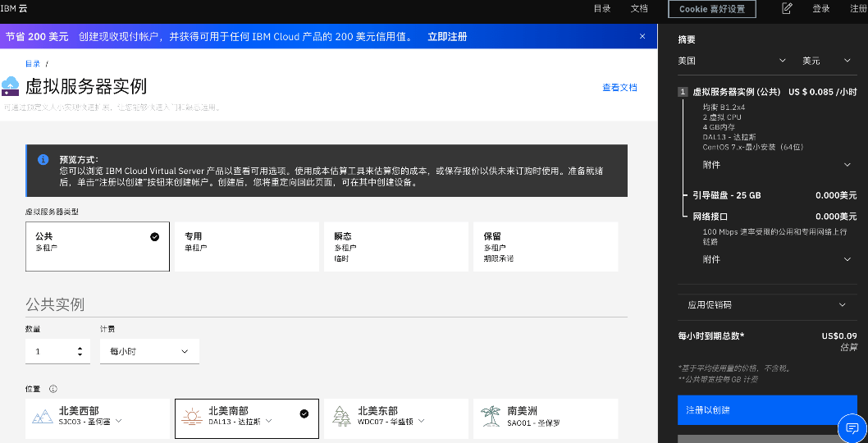Choose the 北美南部 DAL13 location card
868x443 pixels.
pyautogui.click(x=247, y=418)
